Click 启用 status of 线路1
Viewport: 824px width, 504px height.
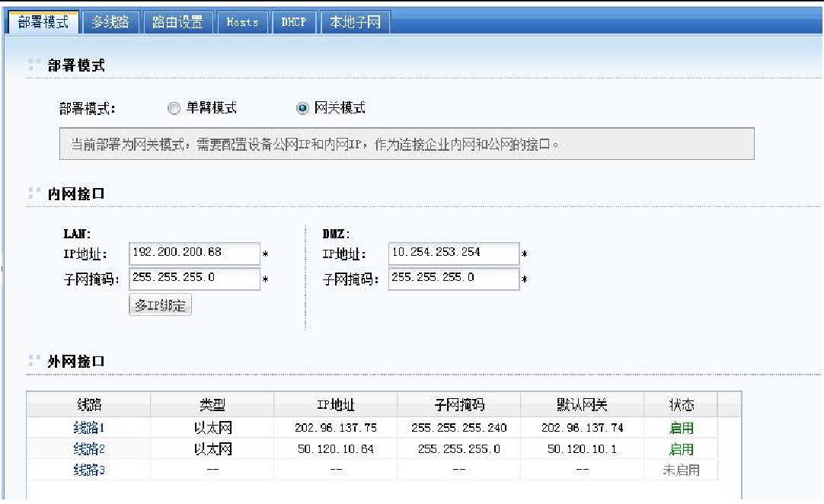[x=681, y=428]
